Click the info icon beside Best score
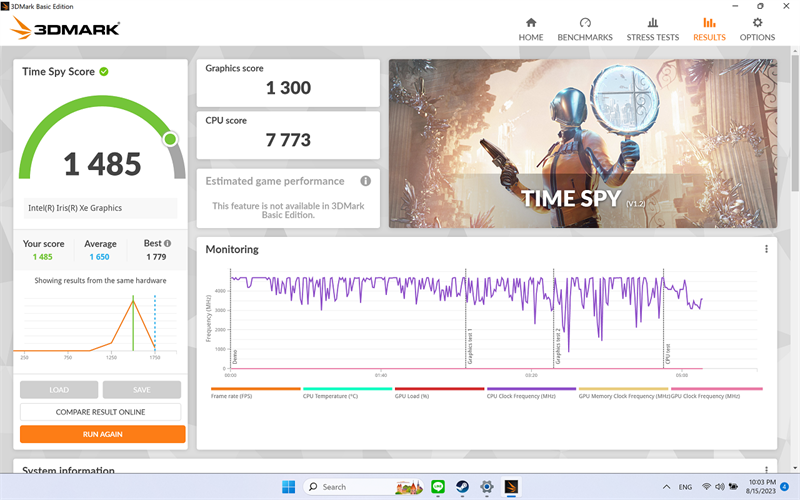 pos(167,243)
